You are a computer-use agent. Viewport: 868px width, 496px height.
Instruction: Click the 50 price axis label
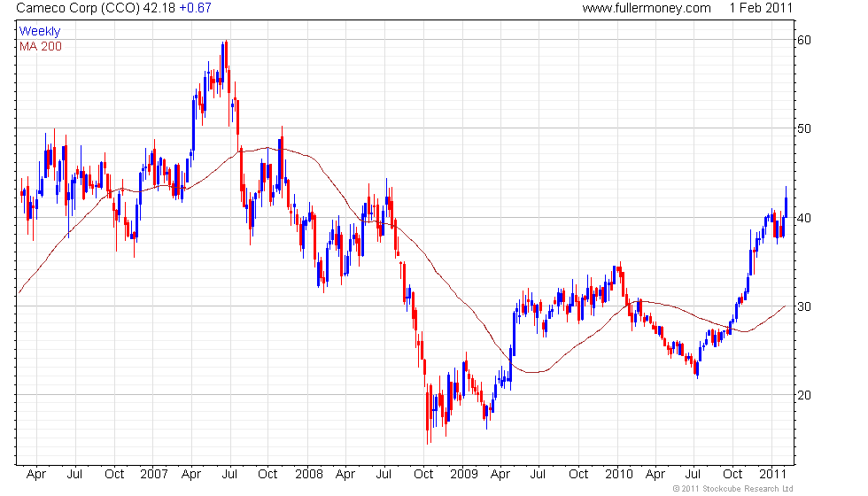[804, 128]
